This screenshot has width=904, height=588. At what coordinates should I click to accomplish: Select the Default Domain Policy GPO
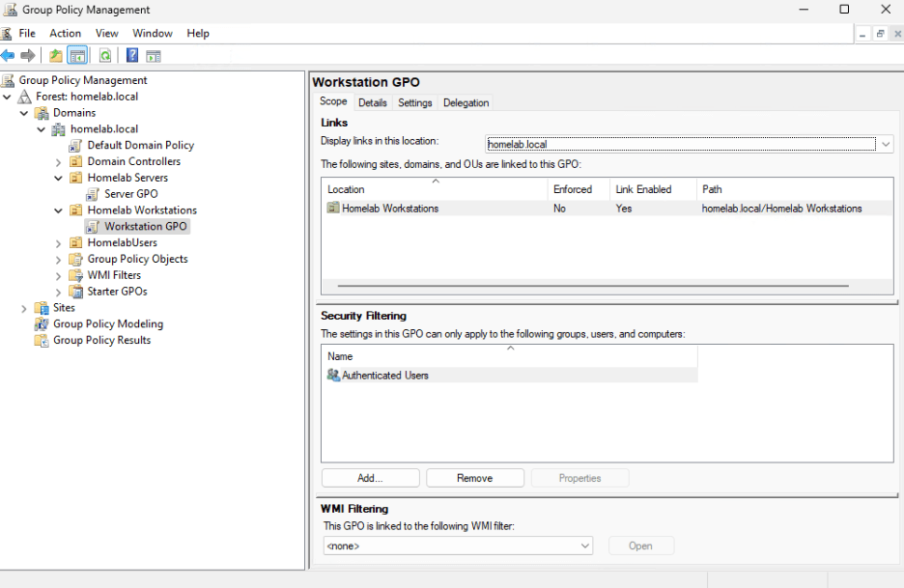point(141,145)
